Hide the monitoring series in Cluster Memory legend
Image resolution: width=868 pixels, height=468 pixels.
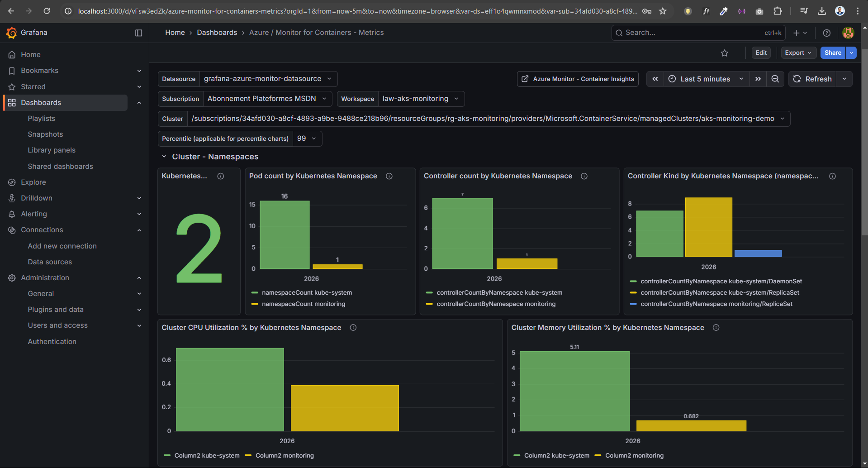634,455
